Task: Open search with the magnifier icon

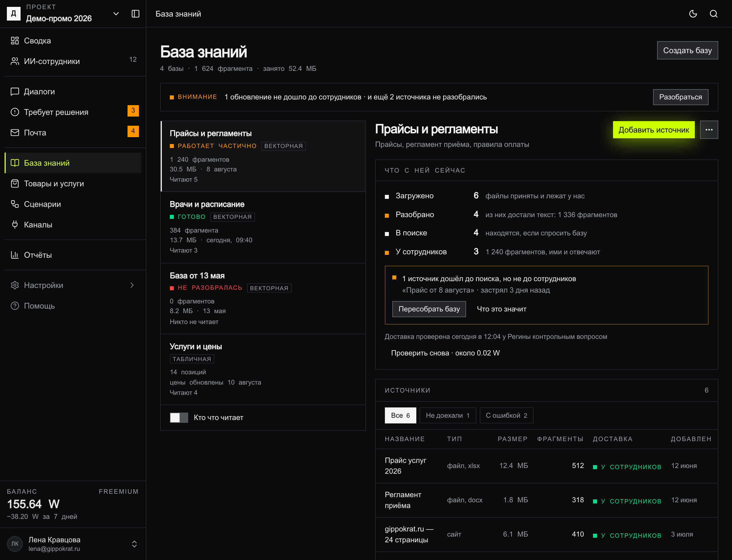Action: (x=713, y=14)
